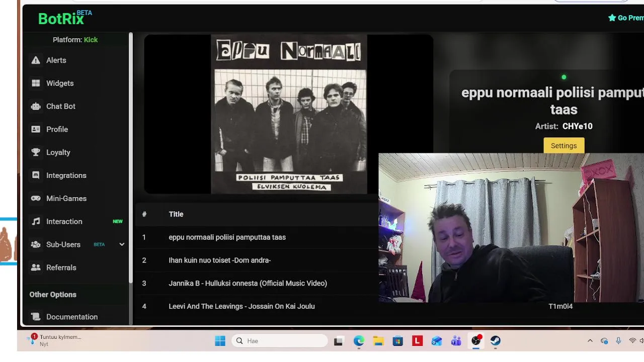644x362 pixels.
Task: Open File Explorer from taskbar
Action: pos(378,341)
